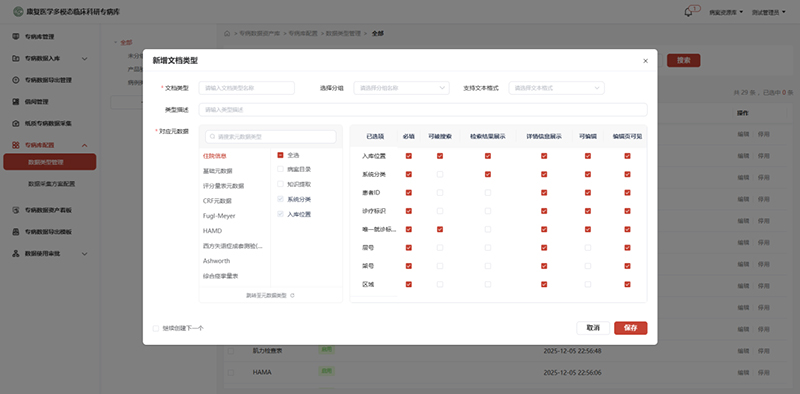Image resolution: width=800 pixels, height=394 pixels.
Task: Click the 数据使用审批 sidebar icon
Action: point(16,254)
